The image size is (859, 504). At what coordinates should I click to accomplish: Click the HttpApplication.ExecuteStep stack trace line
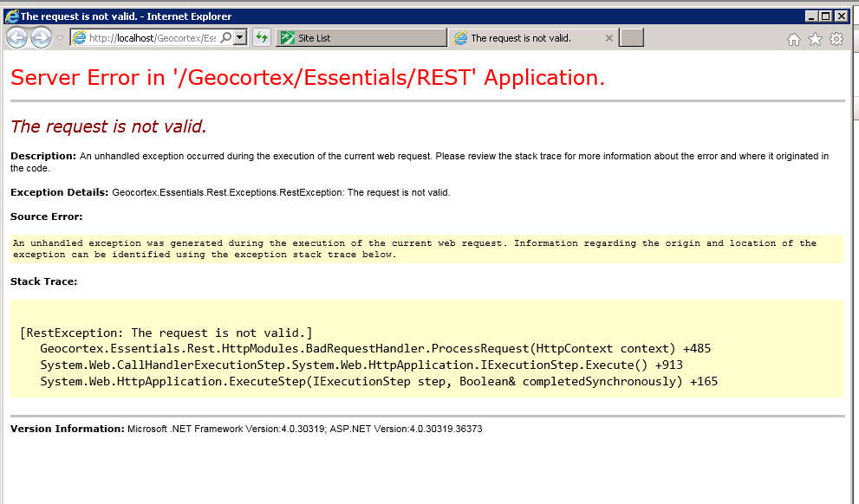[x=379, y=381]
